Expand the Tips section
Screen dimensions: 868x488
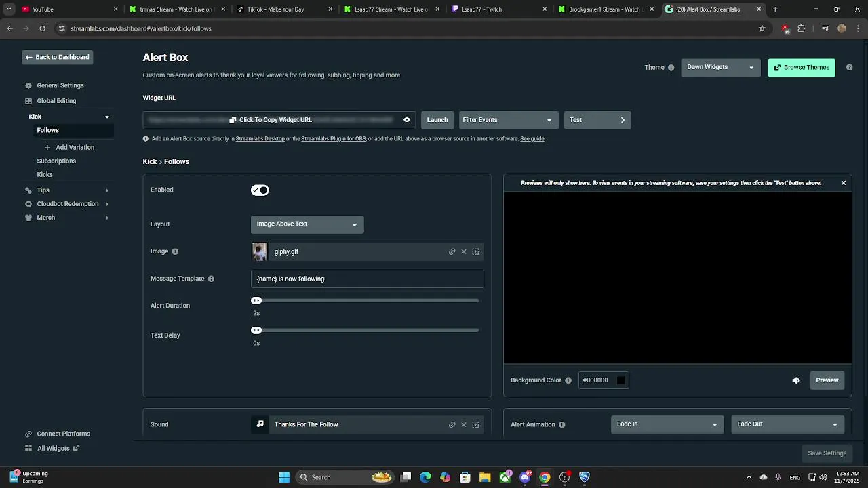click(x=106, y=190)
